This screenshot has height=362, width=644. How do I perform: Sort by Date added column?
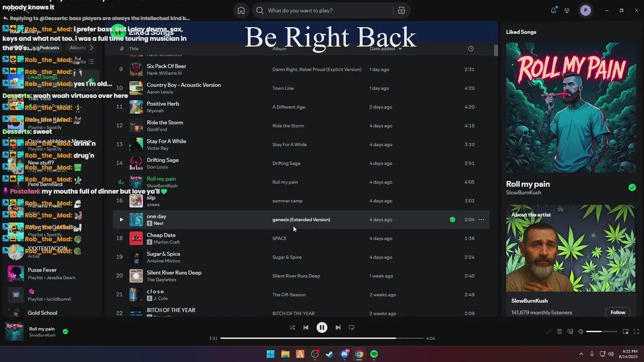tap(385, 49)
